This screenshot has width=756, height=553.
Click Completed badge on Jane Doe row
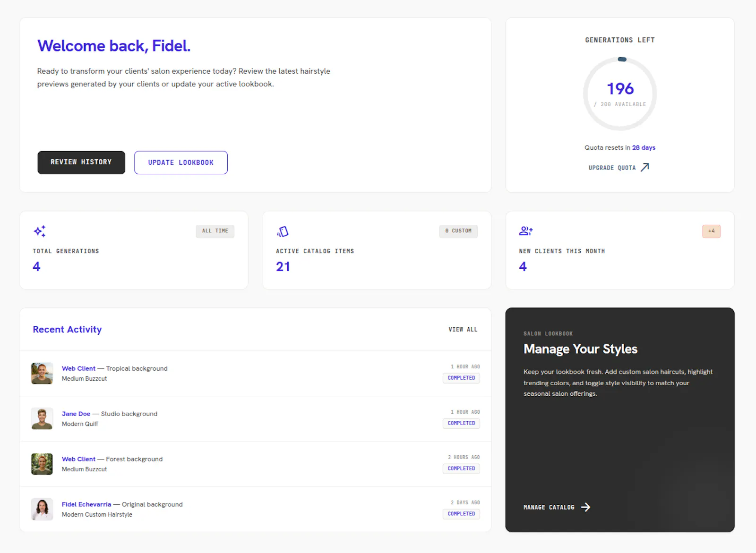[x=461, y=423]
